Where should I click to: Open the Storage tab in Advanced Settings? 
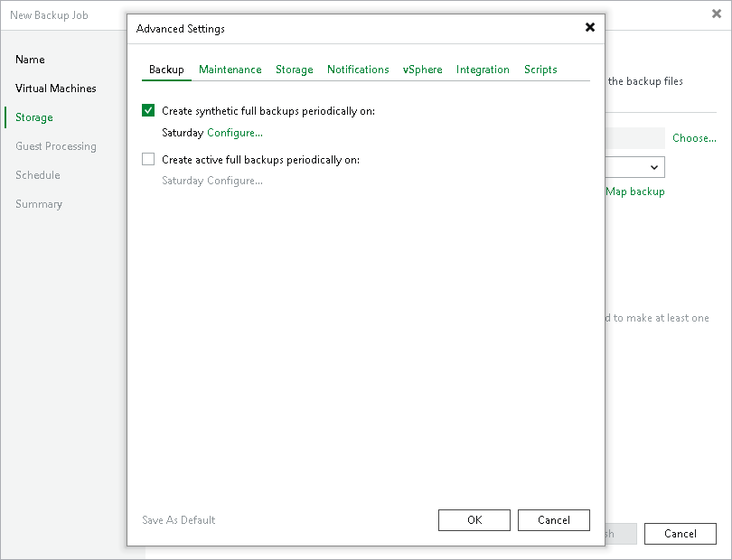(x=294, y=70)
